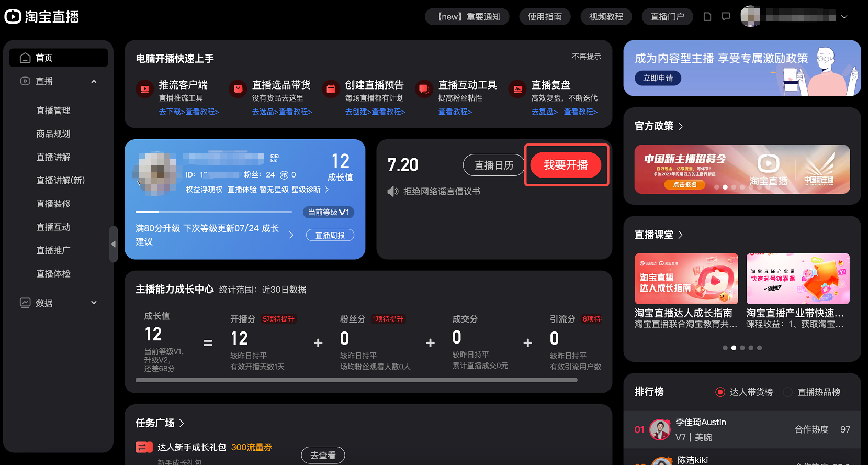Open 使用指南 in the header
This screenshot has height=465, width=868.
pos(545,17)
